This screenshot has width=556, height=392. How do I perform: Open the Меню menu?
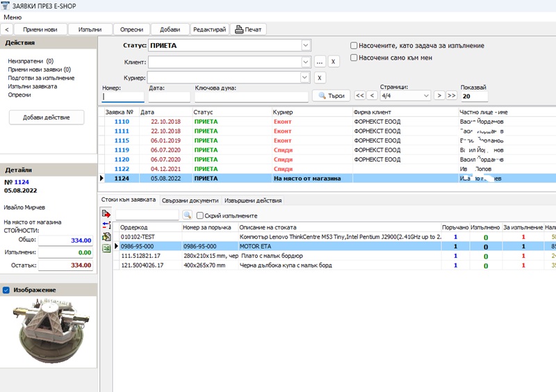13,17
